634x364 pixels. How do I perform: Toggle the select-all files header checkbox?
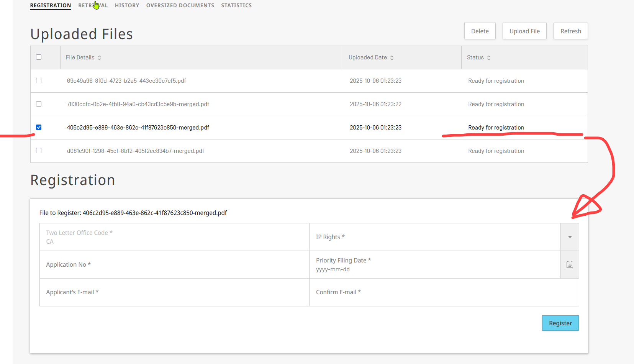point(39,57)
